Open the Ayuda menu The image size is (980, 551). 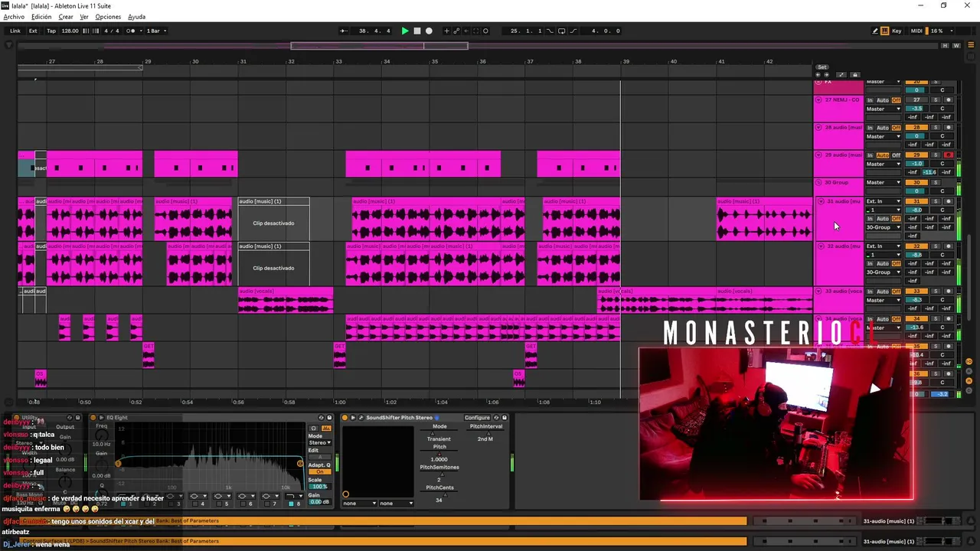coord(136,17)
